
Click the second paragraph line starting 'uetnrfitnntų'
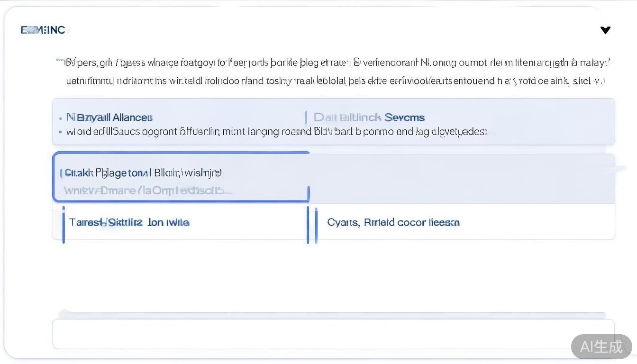(x=335, y=81)
